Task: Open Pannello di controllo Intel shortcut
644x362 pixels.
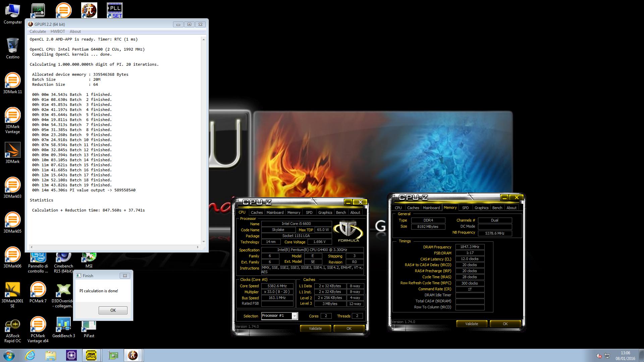Action: (x=38, y=262)
